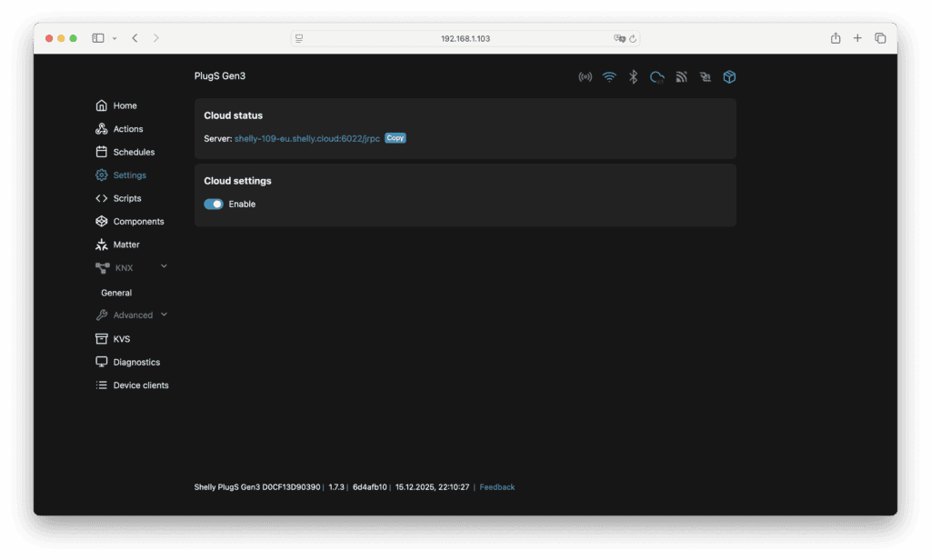Image resolution: width=931 pixels, height=560 pixels.
Task: Reload the page with the refresh icon
Action: click(x=633, y=39)
